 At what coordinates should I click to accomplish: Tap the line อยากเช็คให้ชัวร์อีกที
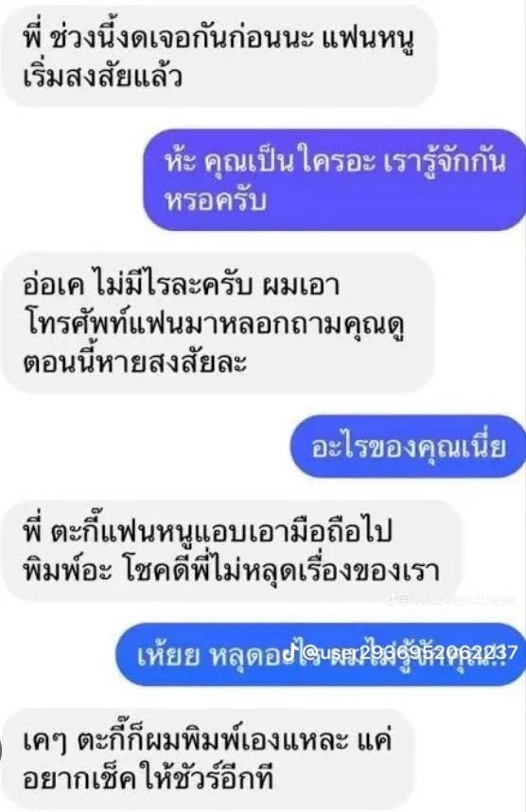(x=149, y=779)
